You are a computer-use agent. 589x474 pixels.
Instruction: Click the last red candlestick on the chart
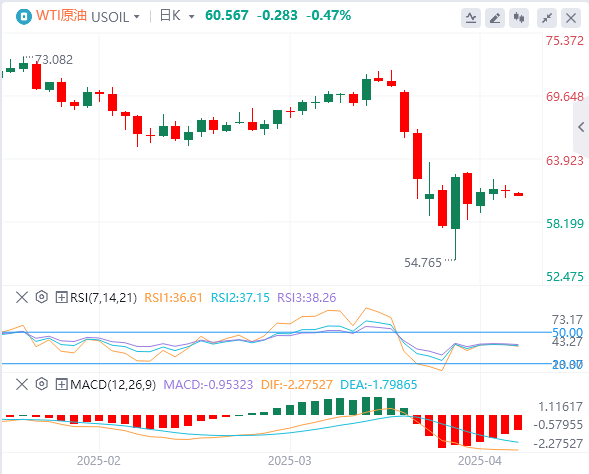pyautogui.click(x=518, y=194)
